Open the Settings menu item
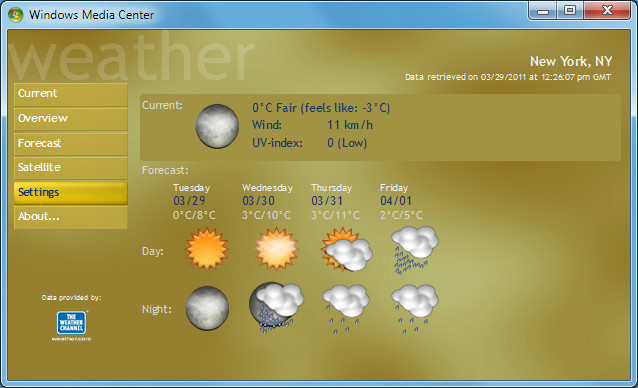This screenshot has height=388, width=638. point(71,193)
